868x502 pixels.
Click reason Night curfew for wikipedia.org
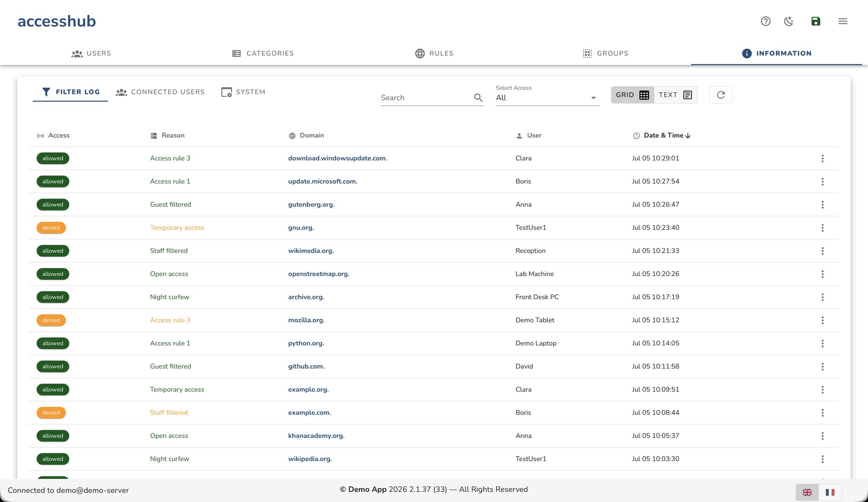[x=170, y=459]
